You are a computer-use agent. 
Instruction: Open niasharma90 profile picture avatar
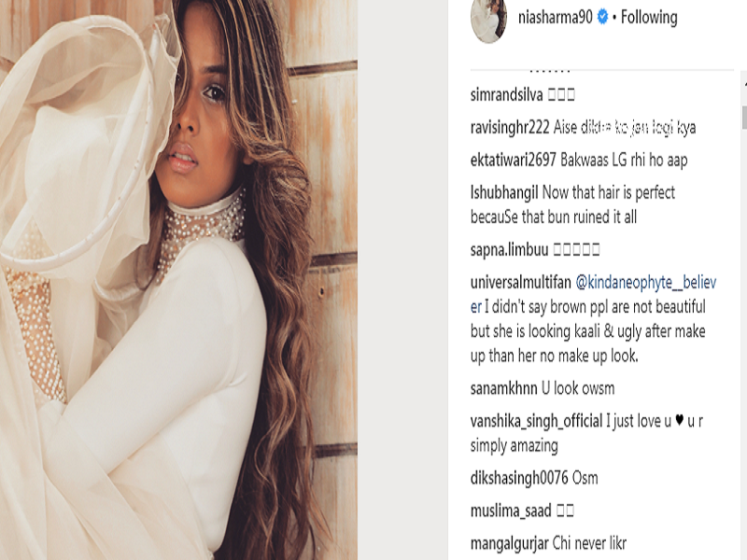pos(488,20)
